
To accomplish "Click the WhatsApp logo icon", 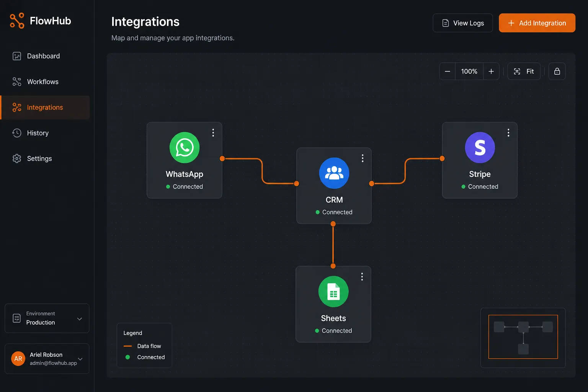I will click(x=185, y=148).
